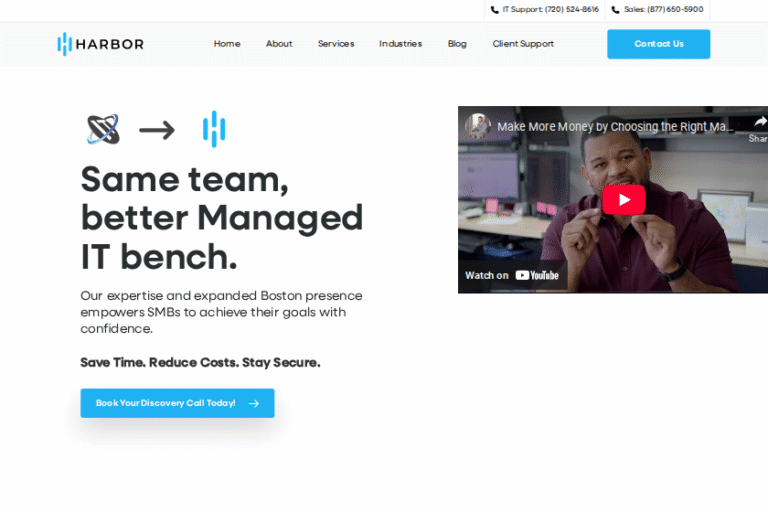Navigate to the Blog
The height and width of the screenshot is (512, 768).
pyautogui.click(x=457, y=44)
